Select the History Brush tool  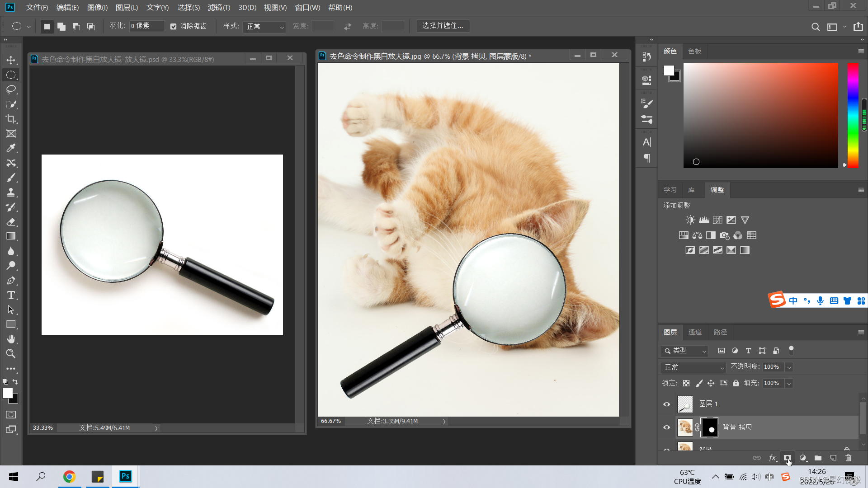(11, 207)
